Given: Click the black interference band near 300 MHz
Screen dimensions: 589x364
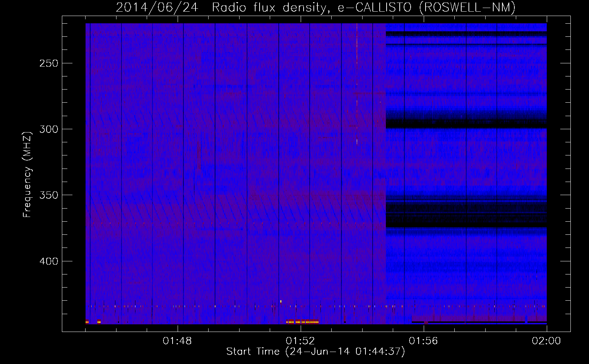Looking at the screenshot, I should (x=466, y=124).
